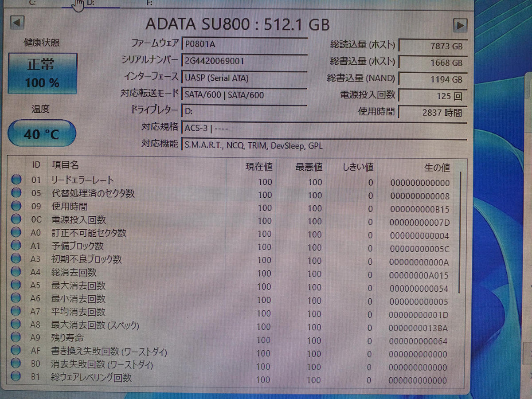
Task: Click the 40 °C temperature button
Action: coord(42,133)
